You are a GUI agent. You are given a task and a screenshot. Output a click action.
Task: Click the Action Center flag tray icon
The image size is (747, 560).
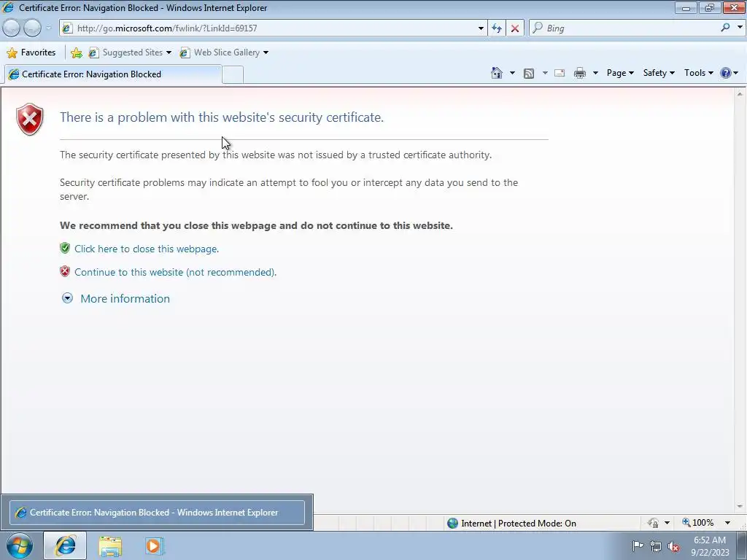pyautogui.click(x=638, y=545)
